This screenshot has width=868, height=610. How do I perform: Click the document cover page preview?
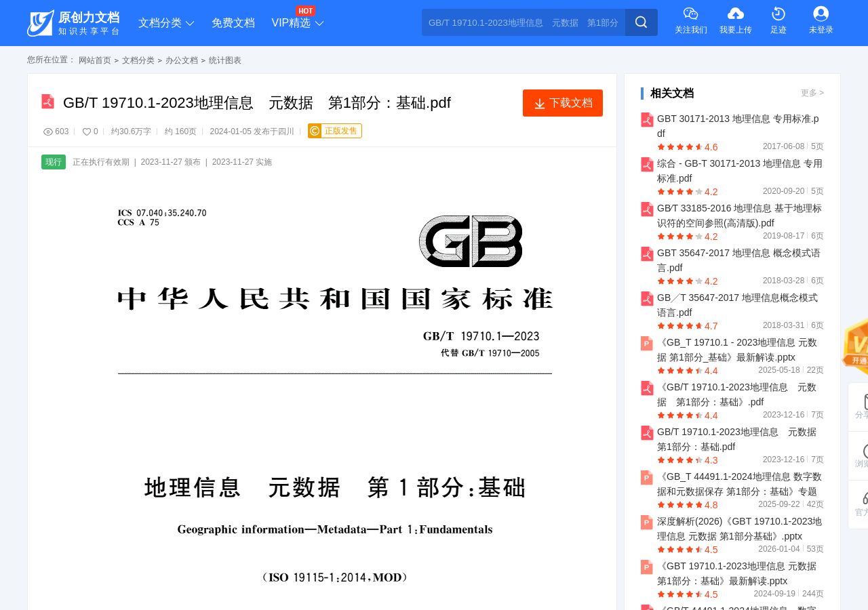(x=322, y=393)
